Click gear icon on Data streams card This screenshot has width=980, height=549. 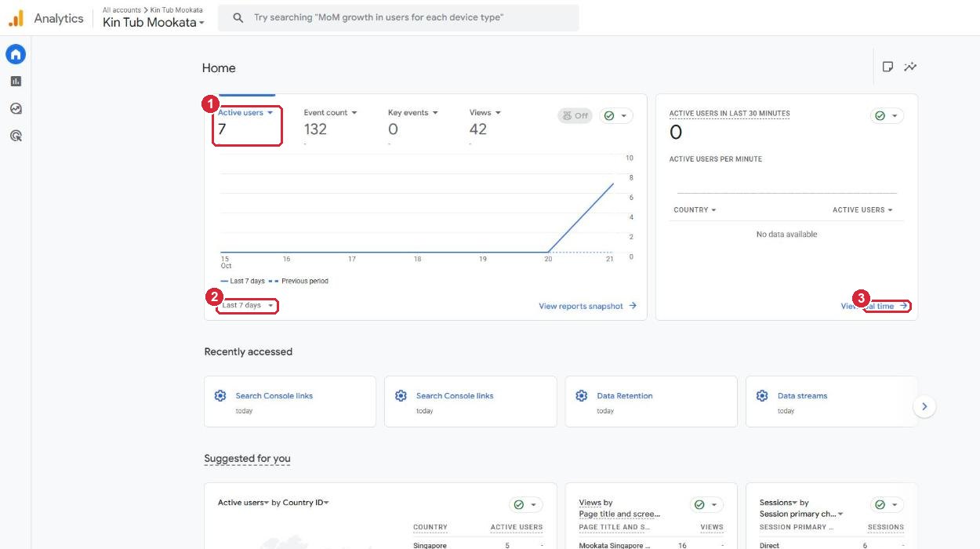point(762,396)
